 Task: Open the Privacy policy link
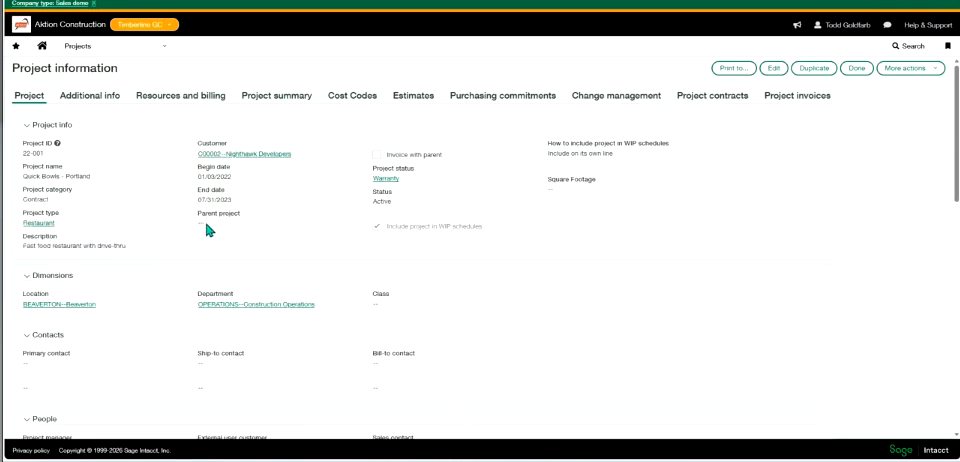tap(31, 450)
